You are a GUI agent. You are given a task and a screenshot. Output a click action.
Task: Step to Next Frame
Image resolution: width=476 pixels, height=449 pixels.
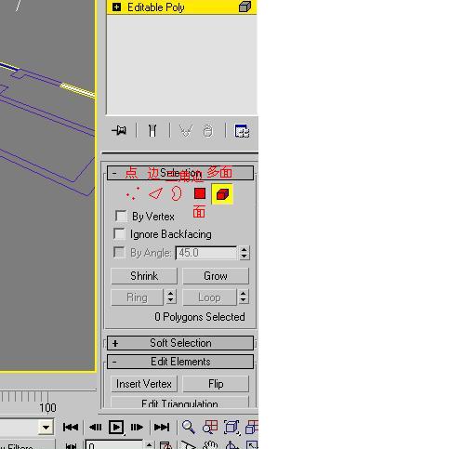137,428
